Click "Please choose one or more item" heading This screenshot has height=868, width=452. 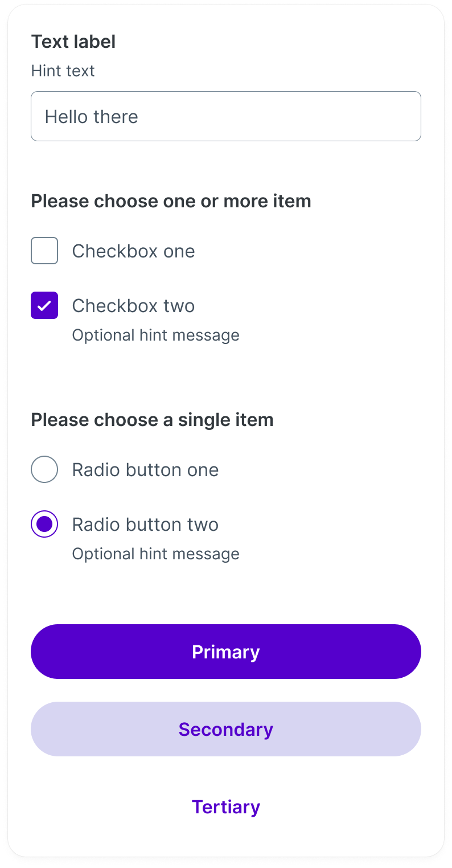click(x=171, y=201)
